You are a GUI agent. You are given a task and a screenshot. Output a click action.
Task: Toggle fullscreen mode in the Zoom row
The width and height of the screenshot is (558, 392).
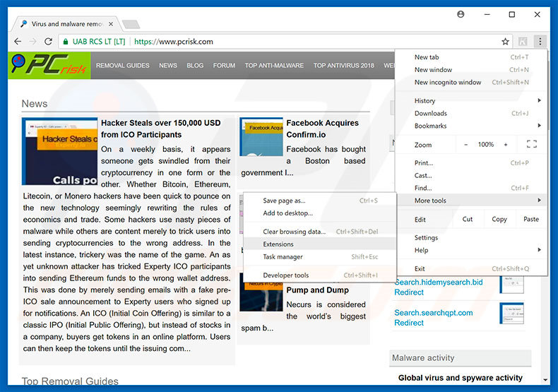coord(532,144)
